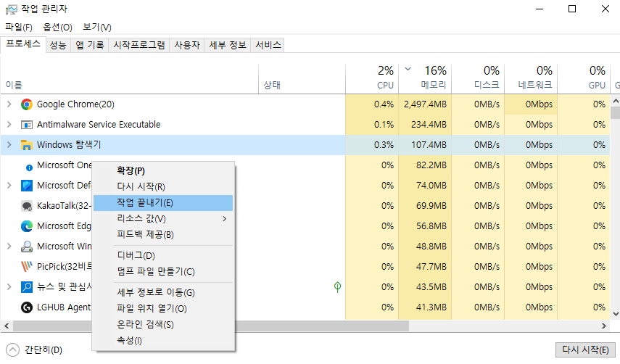This screenshot has height=364, width=620.
Task: Click the PicPick process icon
Action: pyautogui.click(x=27, y=267)
